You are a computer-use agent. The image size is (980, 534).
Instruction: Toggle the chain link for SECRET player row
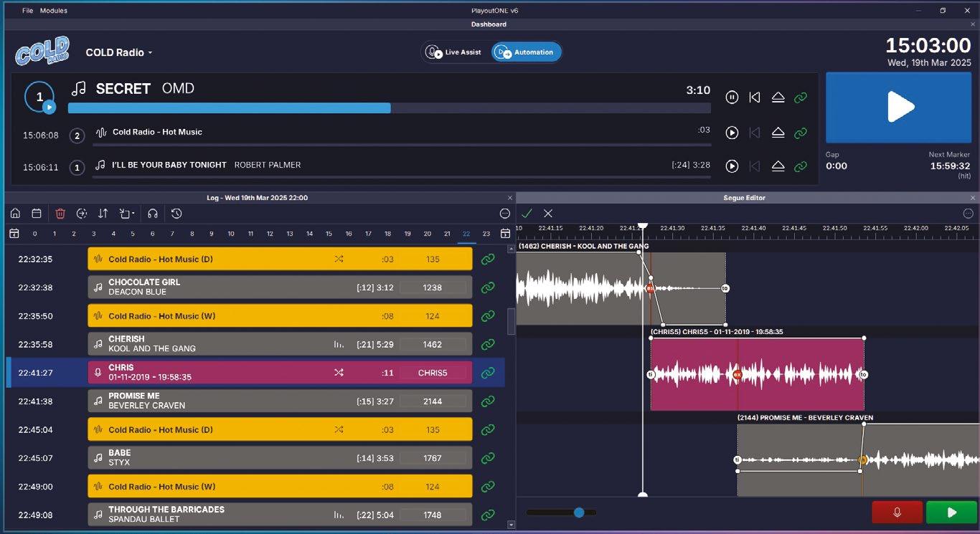pyautogui.click(x=801, y=97)
